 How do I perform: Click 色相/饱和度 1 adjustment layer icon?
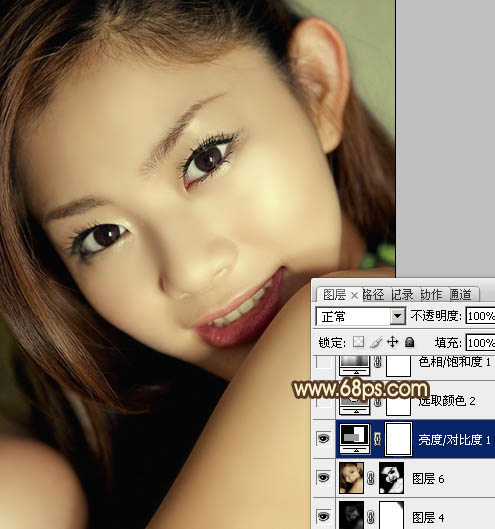(354, 365)
